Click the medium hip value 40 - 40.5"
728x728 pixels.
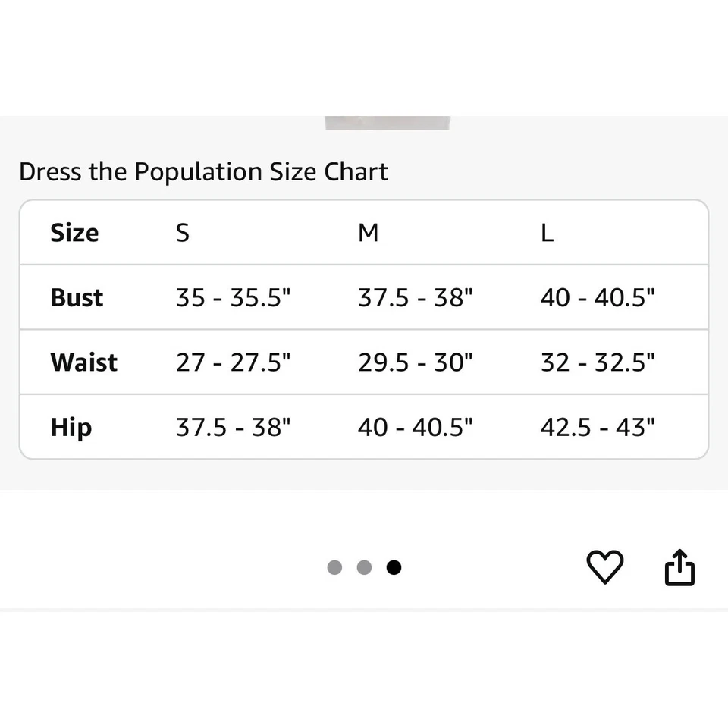point(416,427)
